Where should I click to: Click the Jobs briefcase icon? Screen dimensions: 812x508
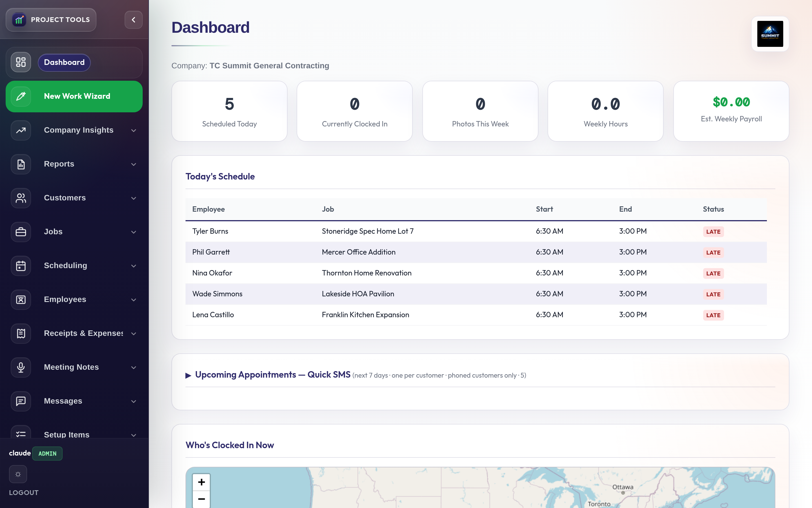pyautogui.click(x=21, y=232)
